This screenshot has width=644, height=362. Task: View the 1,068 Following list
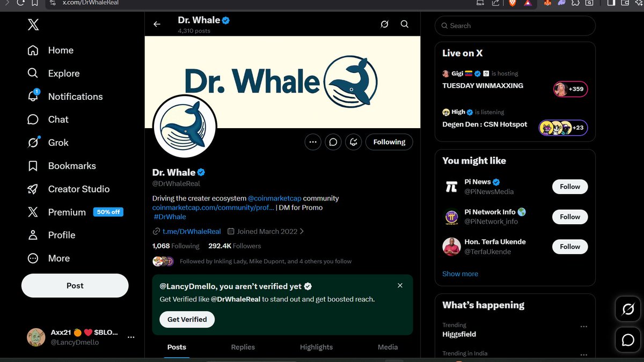pyautogui.click(x=175, y=246)
